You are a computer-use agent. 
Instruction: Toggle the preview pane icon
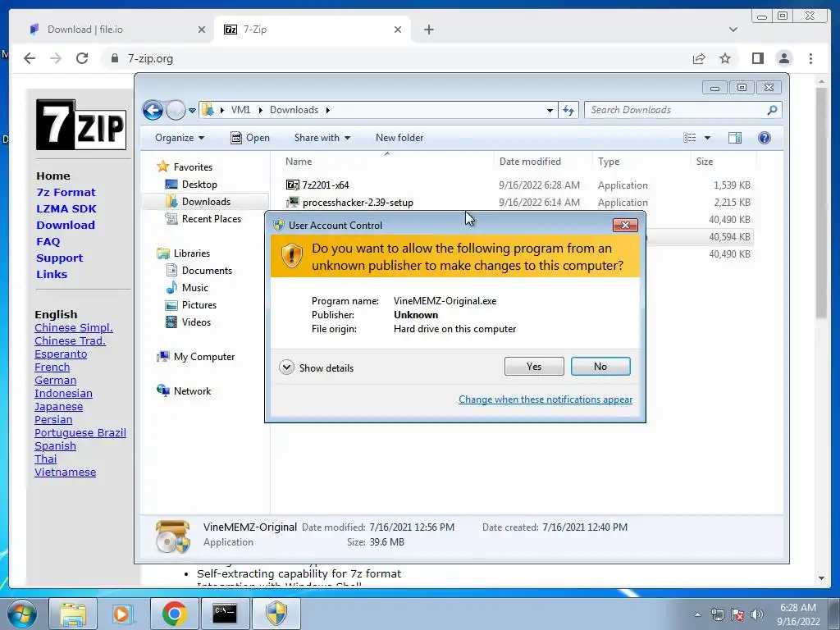point(735,138)
